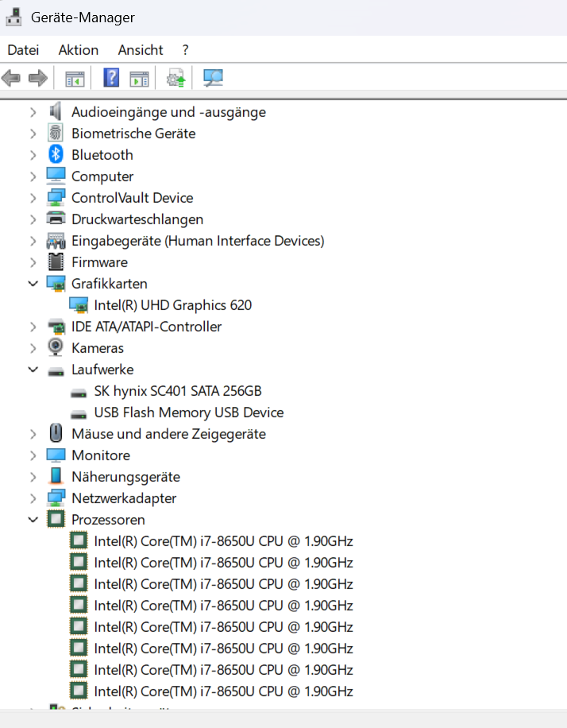Click the Näherungsgeräte icon
The height and width of the screenshot is (728, 567).
(56, 476)
